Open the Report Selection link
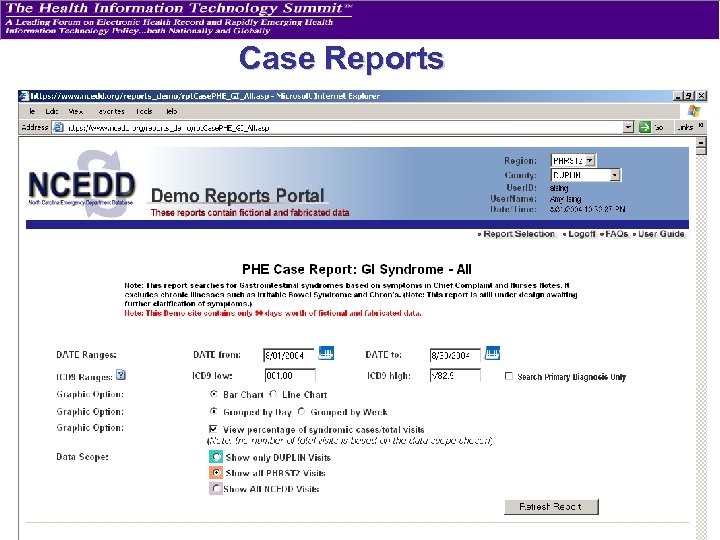This screenshot has width=720, height=540. pos(519,234)
